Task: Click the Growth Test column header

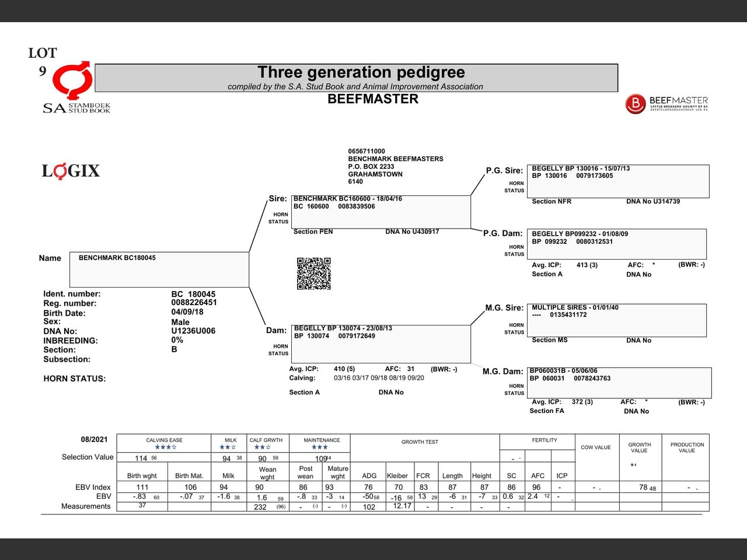Action: coord(420,442)
